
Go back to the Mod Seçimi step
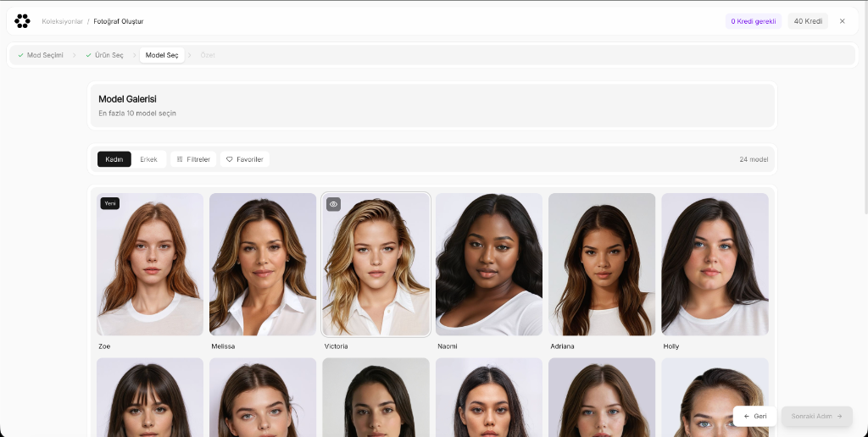(x=40, y=55)
